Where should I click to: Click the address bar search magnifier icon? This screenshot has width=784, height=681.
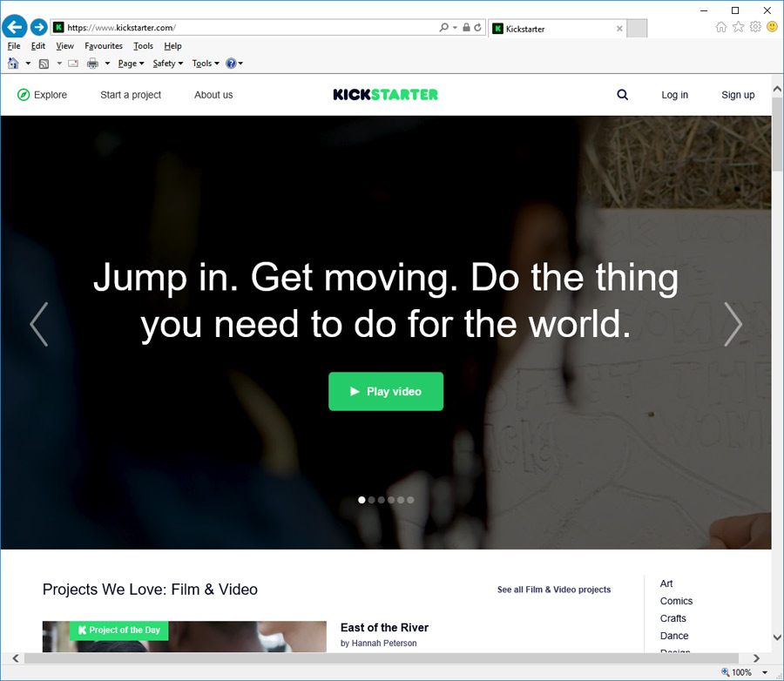pyautogui.click(x=443, y=28)
